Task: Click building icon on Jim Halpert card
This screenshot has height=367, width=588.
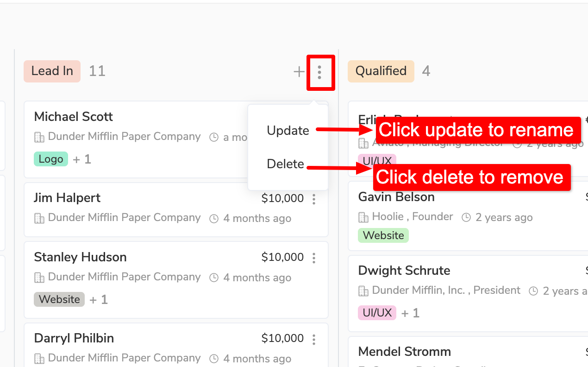Action: pos(39,218)
